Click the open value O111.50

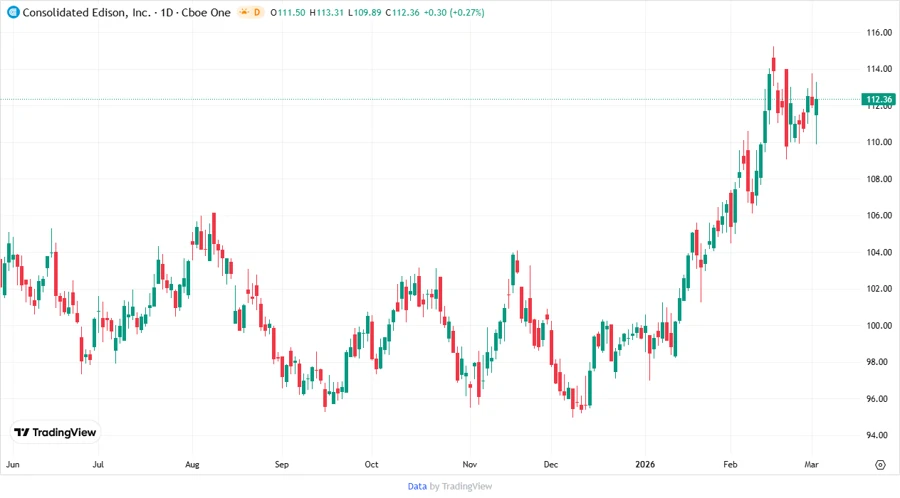click(x=288, y=12)
